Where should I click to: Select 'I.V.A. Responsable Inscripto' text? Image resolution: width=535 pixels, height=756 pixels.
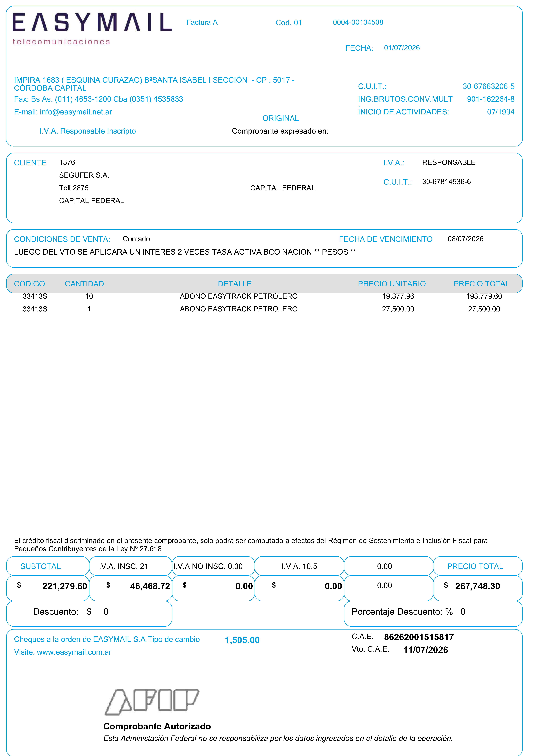[88, 131]
